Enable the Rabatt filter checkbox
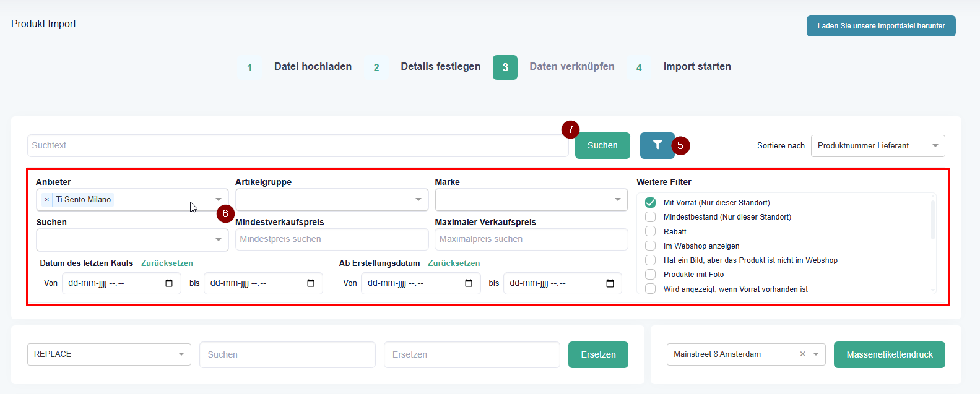 click(650, 231)
